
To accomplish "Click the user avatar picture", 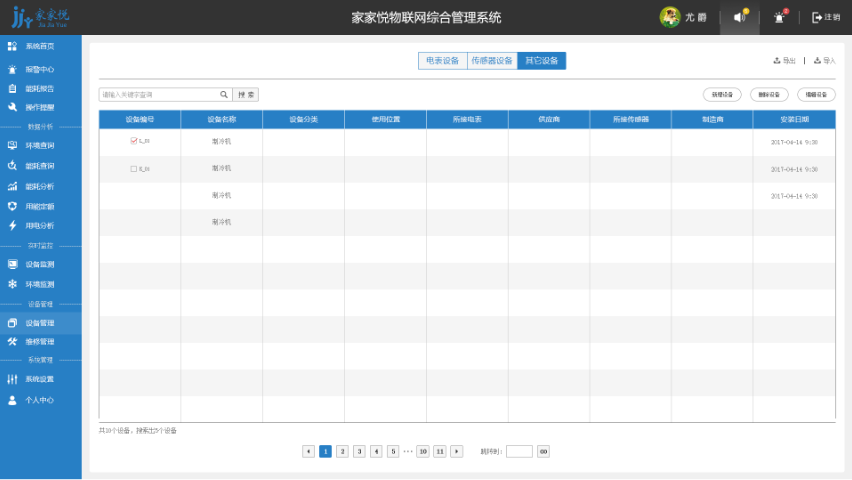I will click(669, 17).
